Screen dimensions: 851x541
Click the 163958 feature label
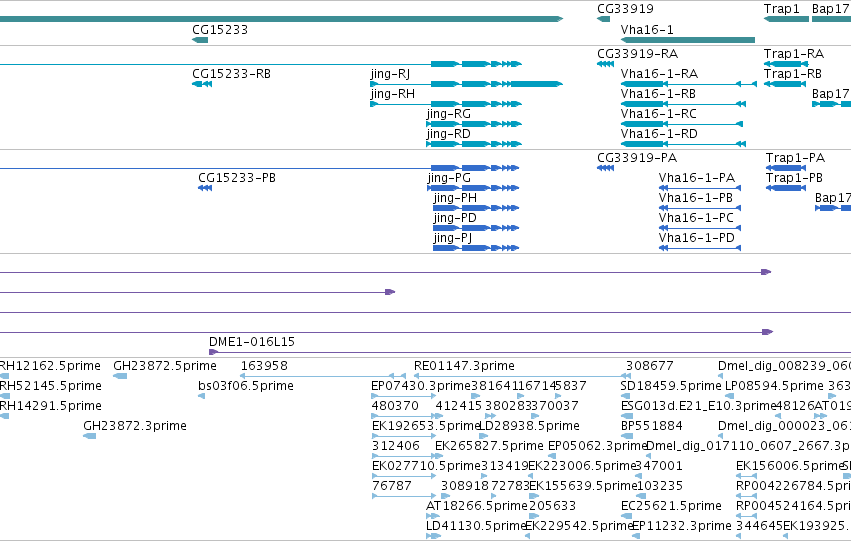click(x=264, y=366)
